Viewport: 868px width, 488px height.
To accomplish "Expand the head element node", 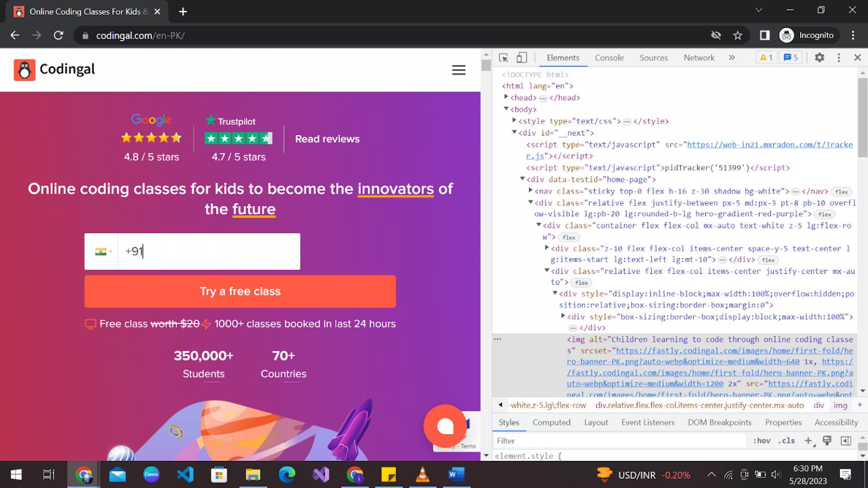I will coord(506,97).
